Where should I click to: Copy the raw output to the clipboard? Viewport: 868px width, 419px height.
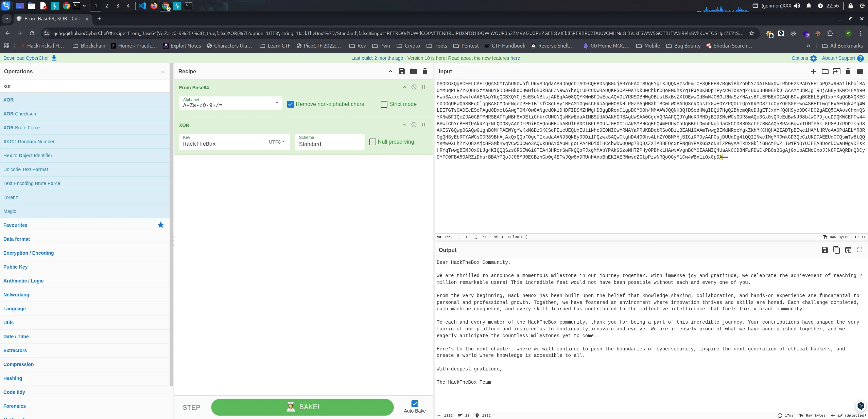[836, 250]
